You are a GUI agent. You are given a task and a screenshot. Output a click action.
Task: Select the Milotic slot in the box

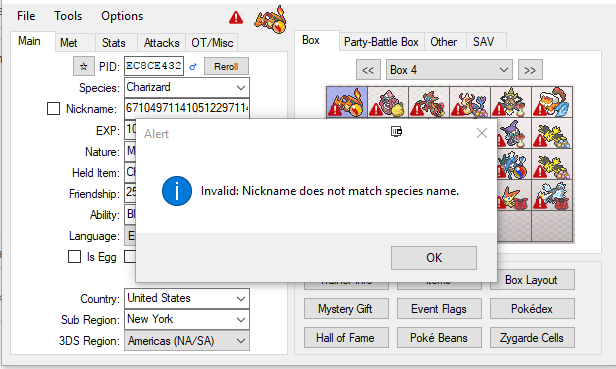470,102
